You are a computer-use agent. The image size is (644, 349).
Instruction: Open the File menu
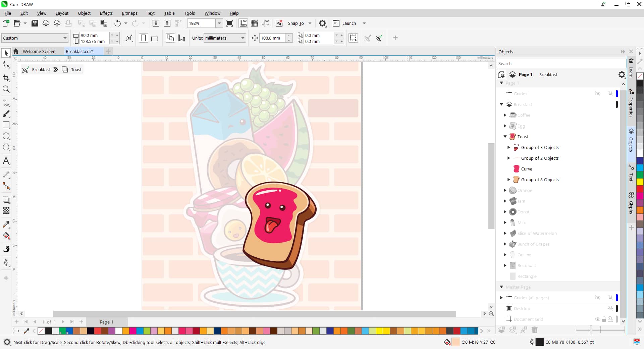8,13
